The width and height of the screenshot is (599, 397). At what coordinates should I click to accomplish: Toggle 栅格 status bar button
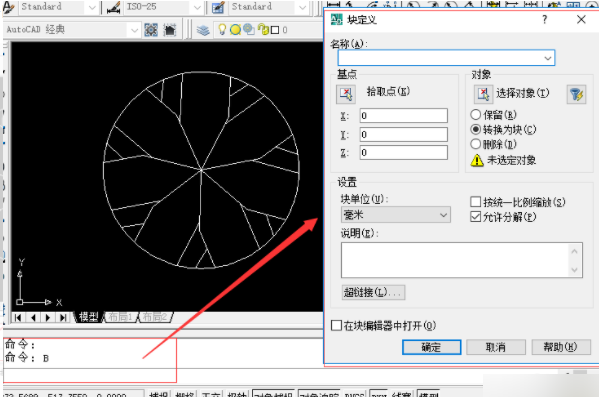click(185, 394)
